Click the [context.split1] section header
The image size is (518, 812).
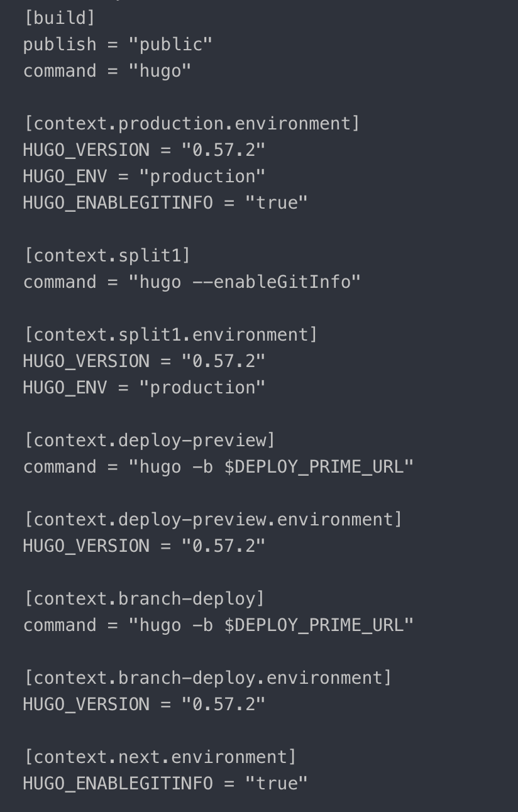[x=107, y=255]
